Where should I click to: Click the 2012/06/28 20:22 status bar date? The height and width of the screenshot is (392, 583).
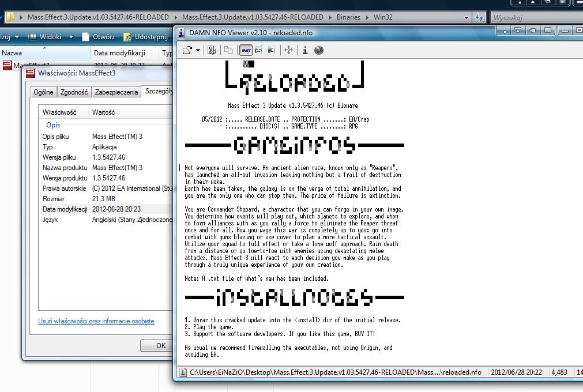(x=517, y=372)
